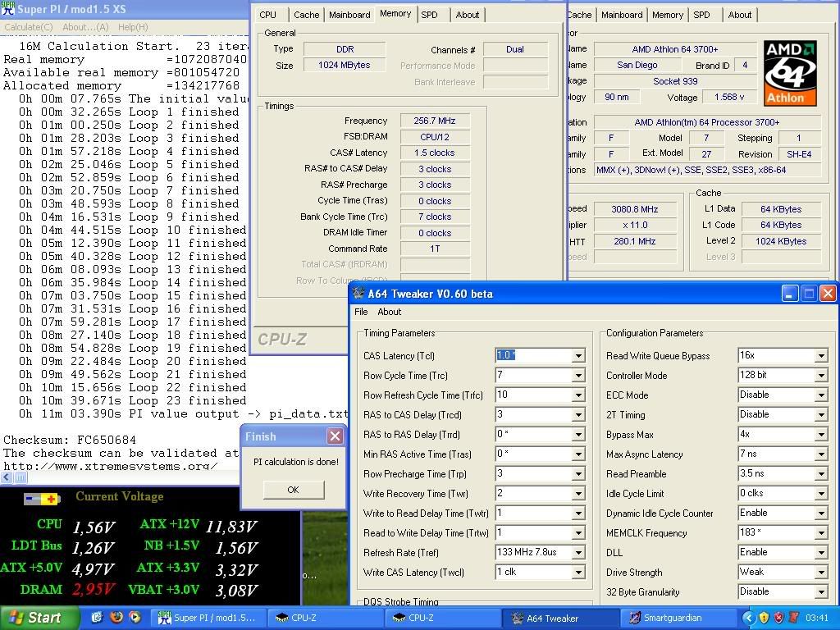Viewport: 840px width, 630px height.
Task: Open the Mainboard tab in the CPU-Z memory window
Action: 349,15
